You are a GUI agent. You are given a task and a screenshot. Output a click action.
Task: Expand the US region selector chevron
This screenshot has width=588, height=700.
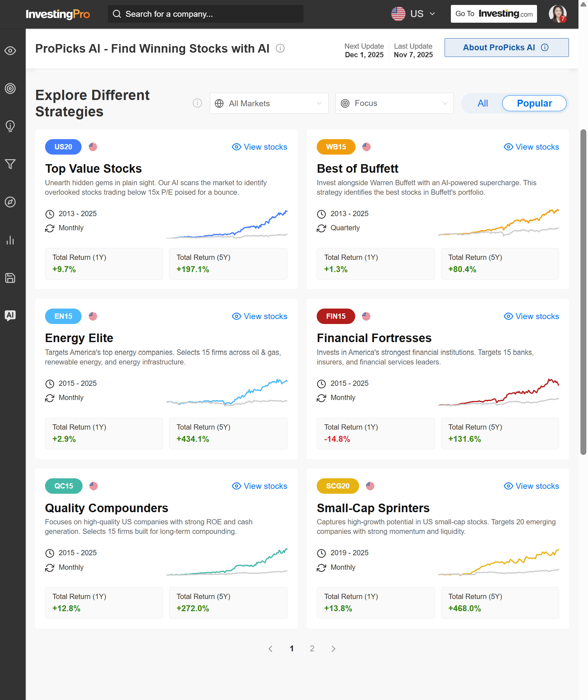click(x=432, y=14)
